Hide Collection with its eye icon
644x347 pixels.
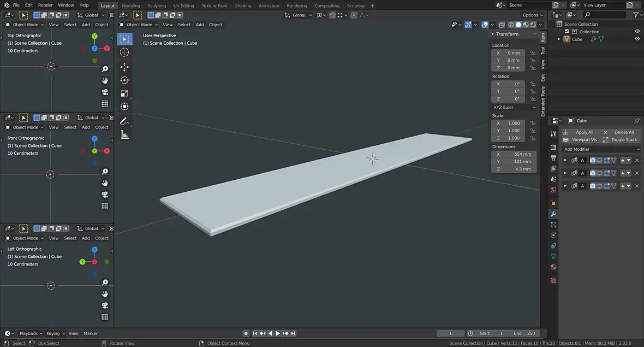637,31
